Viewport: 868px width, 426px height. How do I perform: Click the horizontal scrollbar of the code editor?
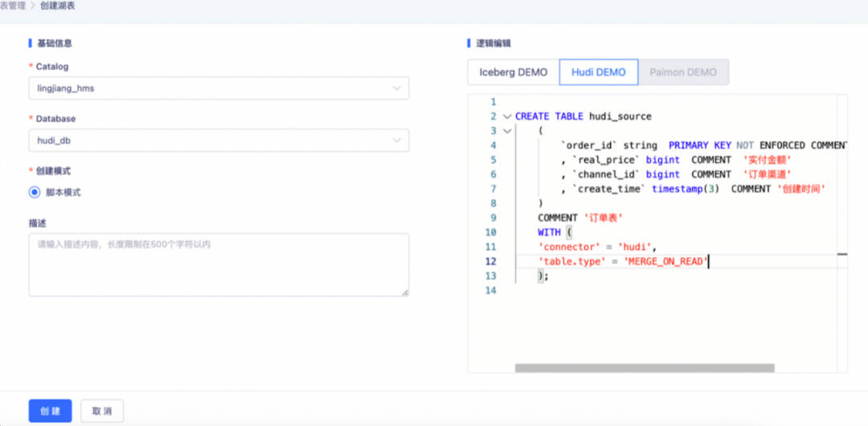click(645, 368)
